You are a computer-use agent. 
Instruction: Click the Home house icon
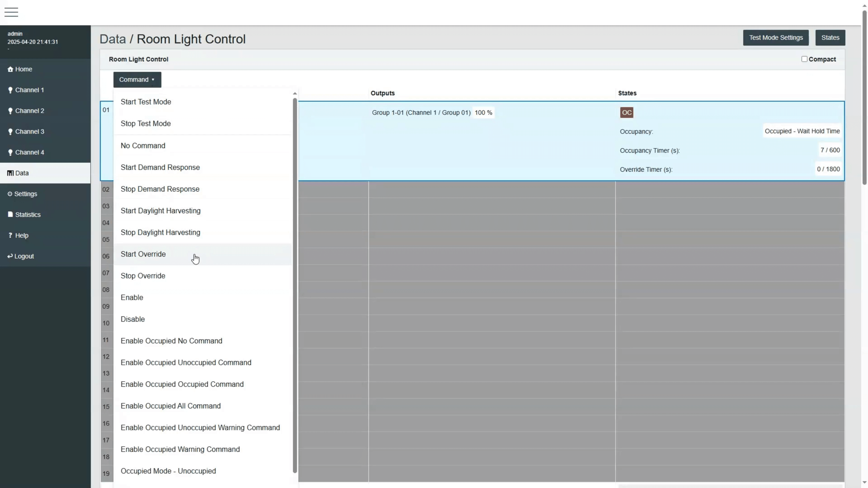[10, 69]
